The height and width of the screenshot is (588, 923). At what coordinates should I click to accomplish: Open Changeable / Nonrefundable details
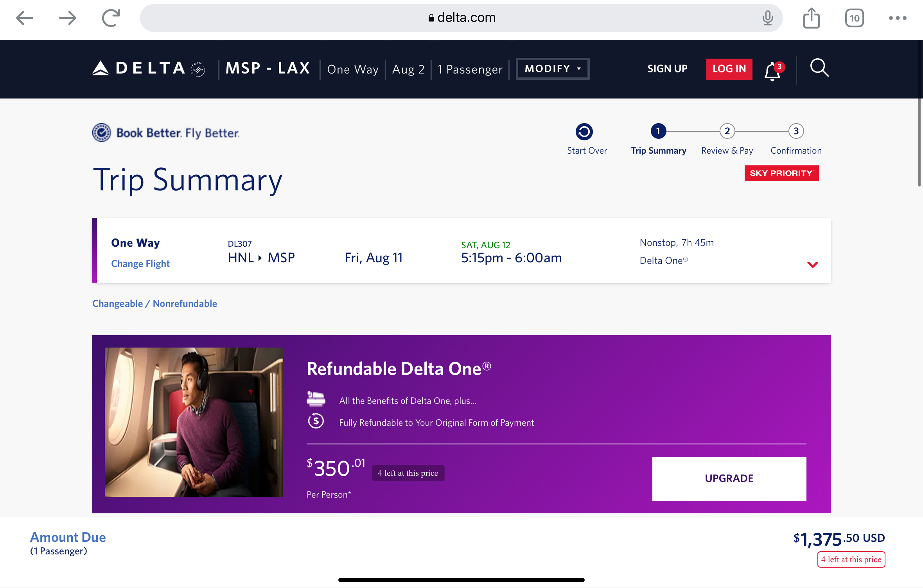tap(154, 304)
